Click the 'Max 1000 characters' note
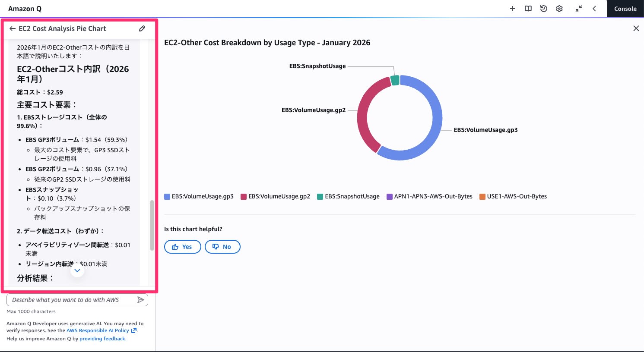 tap(31, 311)
